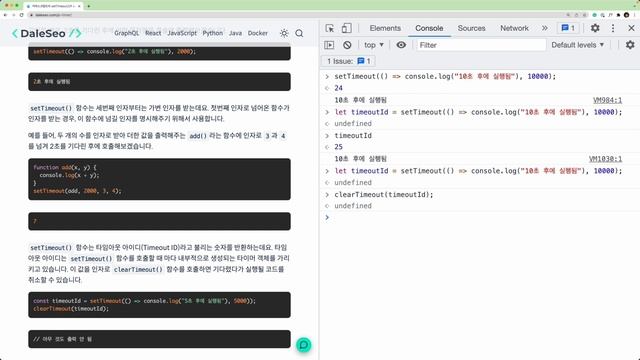The width and height of the screenshot is (640, 360).
Task: Click the add function code block
Action: (159, 179)
